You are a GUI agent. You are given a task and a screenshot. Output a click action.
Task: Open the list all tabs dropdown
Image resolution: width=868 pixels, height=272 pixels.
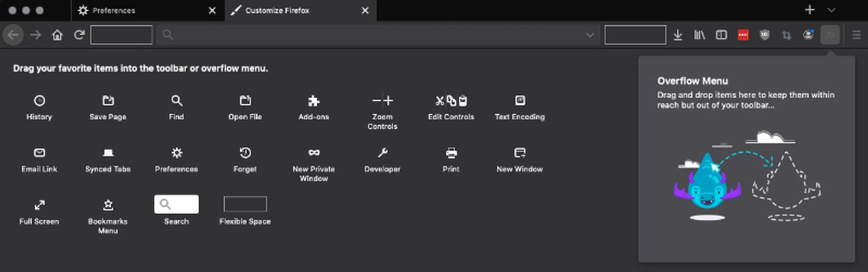tap(831, 10)
